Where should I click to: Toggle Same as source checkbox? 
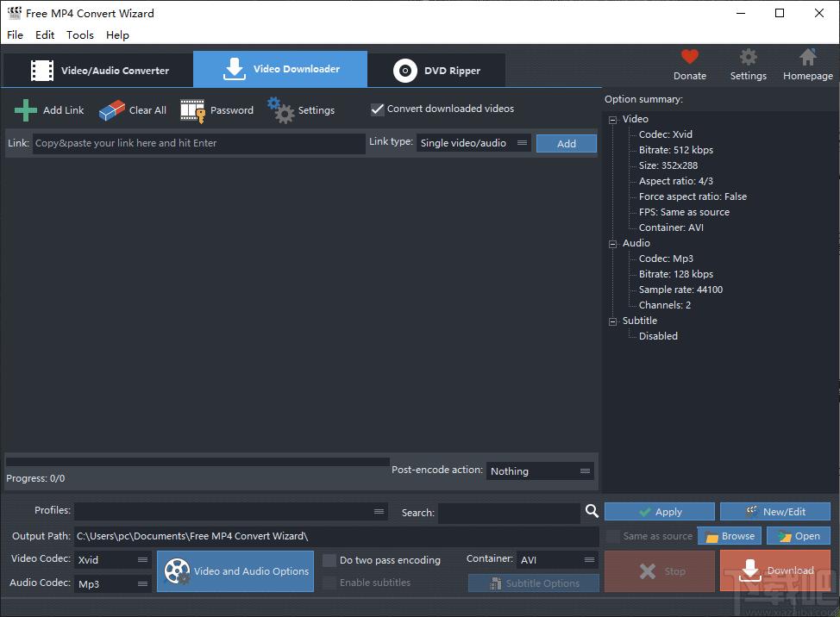click(613, 536)
